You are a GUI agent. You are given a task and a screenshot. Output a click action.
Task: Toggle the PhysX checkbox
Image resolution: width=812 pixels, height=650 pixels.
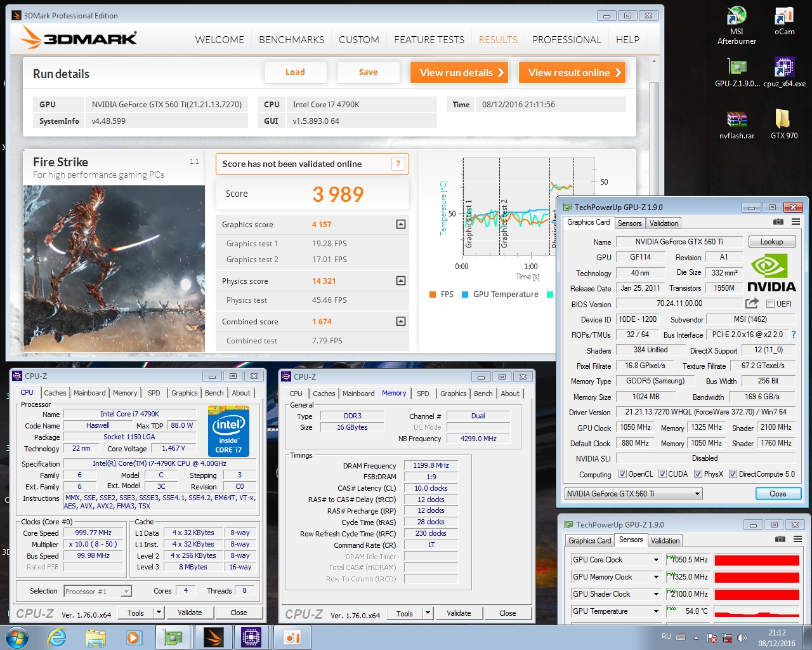click(x=698, y=474)
